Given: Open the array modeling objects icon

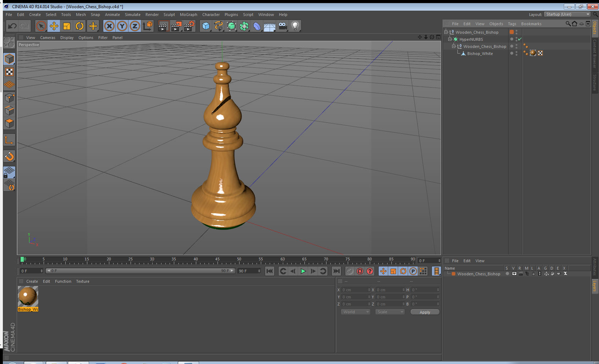Looking at the screenshot, I should [244, 26].
